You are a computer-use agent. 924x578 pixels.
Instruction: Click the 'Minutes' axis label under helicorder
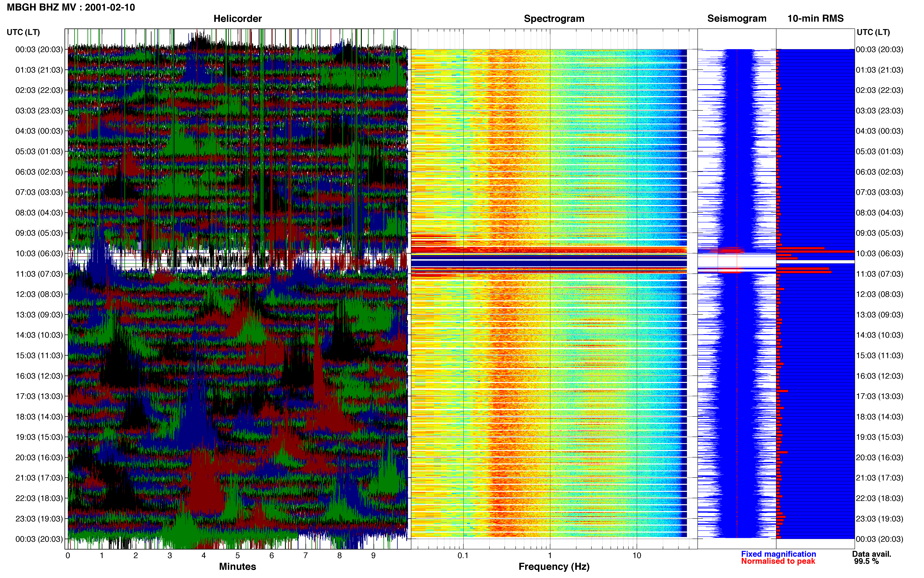[237, 566]
